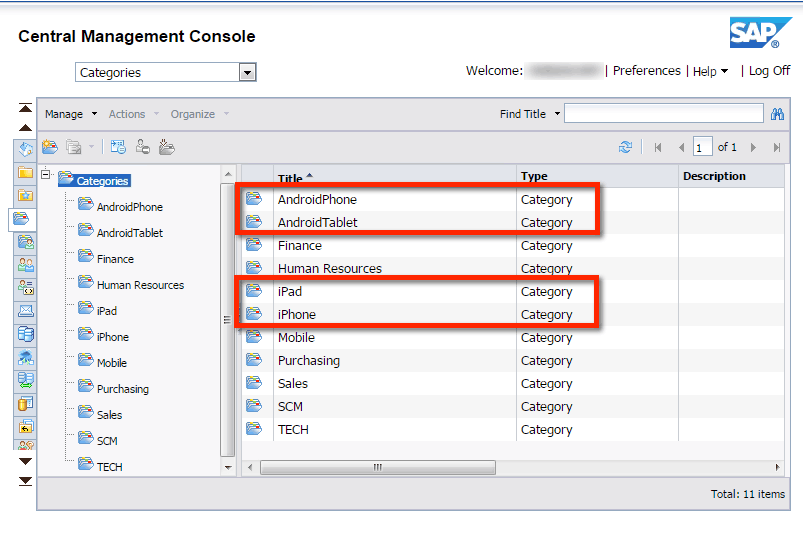Click the database Servers sidebar icon

(x=26, y=334)
